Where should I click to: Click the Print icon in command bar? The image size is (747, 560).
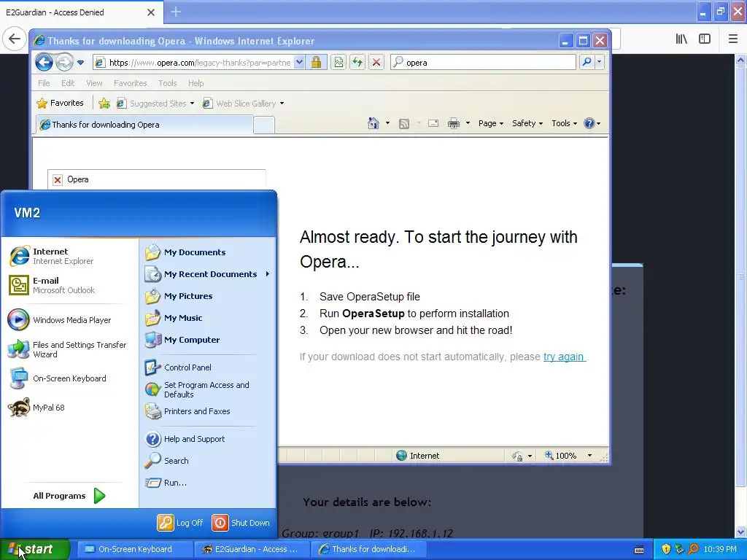click(454, 123)
